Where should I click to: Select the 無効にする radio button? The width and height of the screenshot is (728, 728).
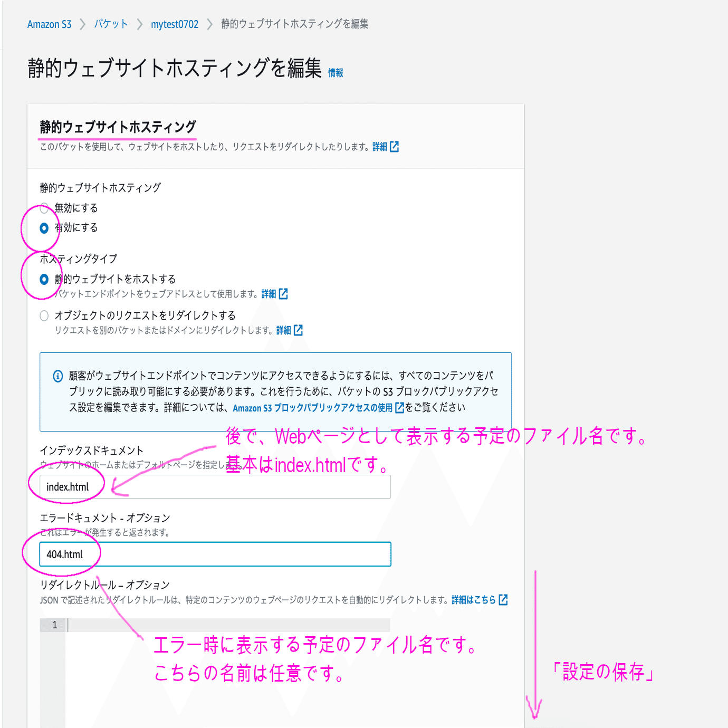click(44, 208)
